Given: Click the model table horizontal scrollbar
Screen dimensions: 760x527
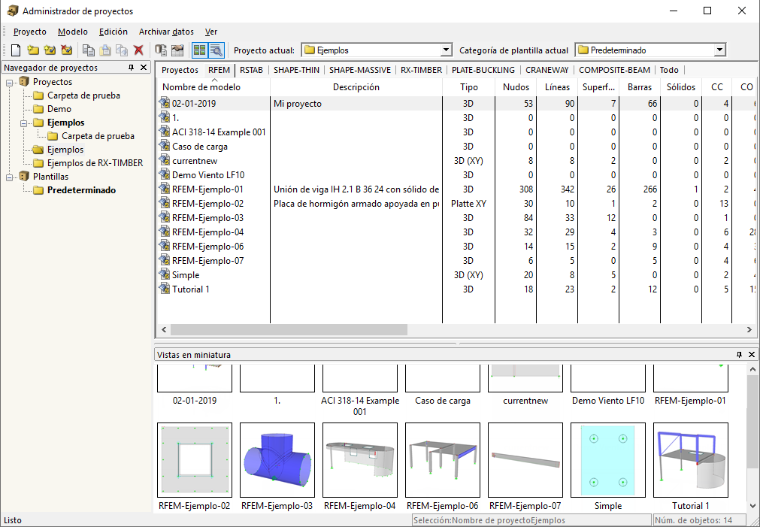Looking at the screenshot, I should 289,330.
